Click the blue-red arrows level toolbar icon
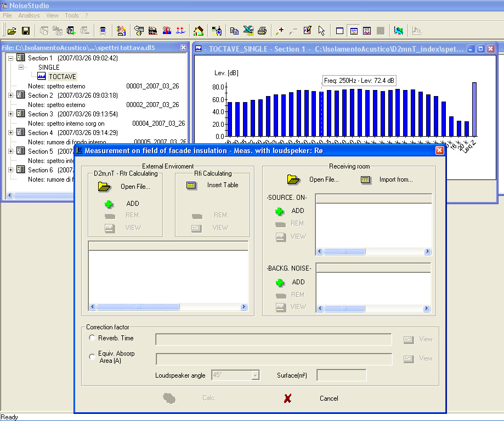 pyautogui.click(x=180, y=31)
